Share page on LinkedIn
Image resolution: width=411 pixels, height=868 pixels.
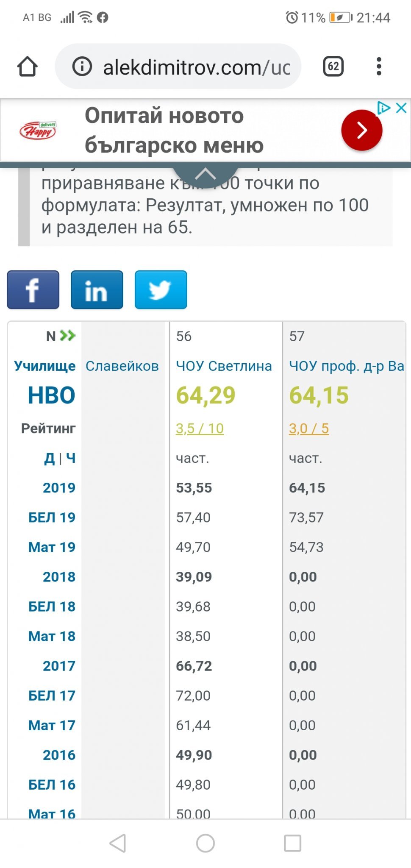(x=97, y=290)
